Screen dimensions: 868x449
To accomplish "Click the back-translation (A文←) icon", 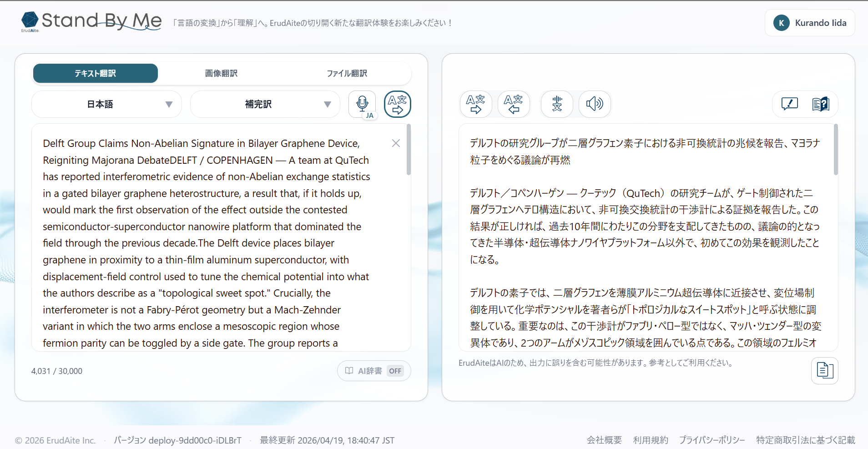I will pyautogui.click(x=513, y=104).
